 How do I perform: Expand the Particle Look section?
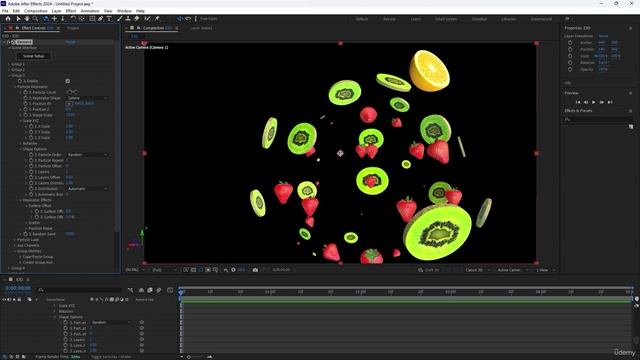point(15,240)
